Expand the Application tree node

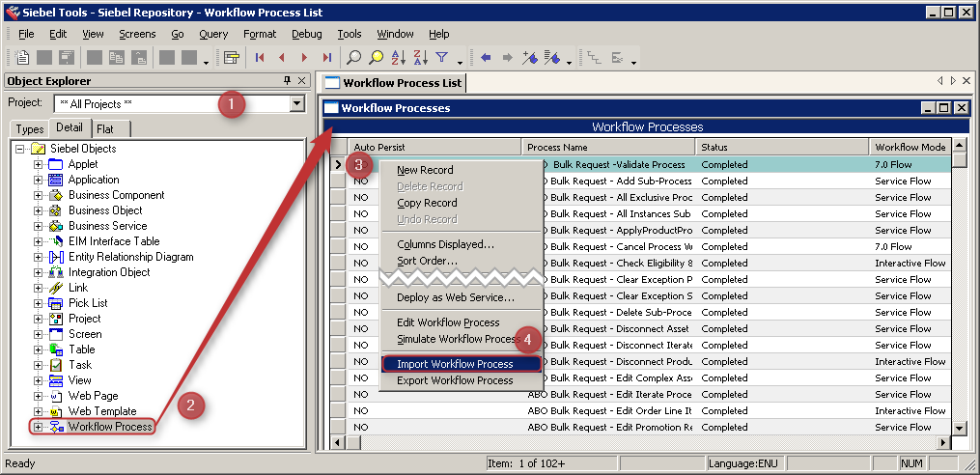coord(38,180)
